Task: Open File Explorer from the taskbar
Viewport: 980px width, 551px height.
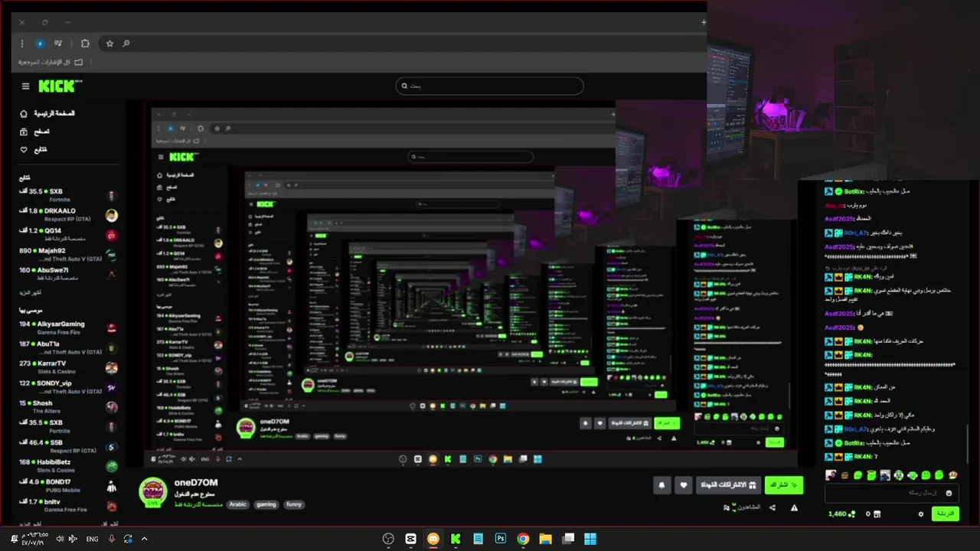Action: pyautogui.click(x=545, y=539)
